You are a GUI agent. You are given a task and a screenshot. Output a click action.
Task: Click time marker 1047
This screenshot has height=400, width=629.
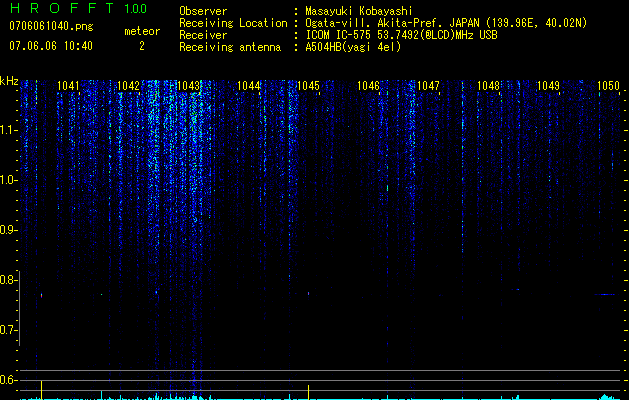click(428, 85)
